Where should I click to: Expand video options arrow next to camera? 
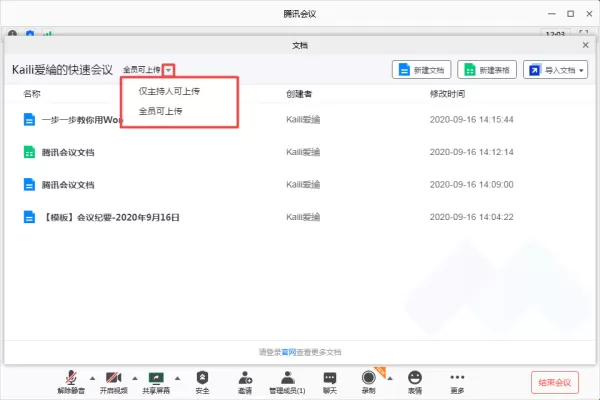135,378
